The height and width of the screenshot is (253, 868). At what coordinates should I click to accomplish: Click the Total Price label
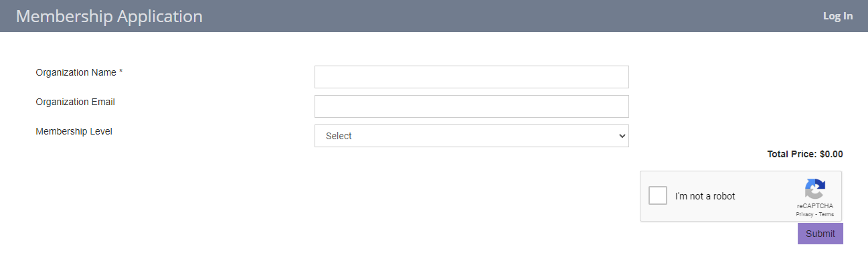pos(792,154)
